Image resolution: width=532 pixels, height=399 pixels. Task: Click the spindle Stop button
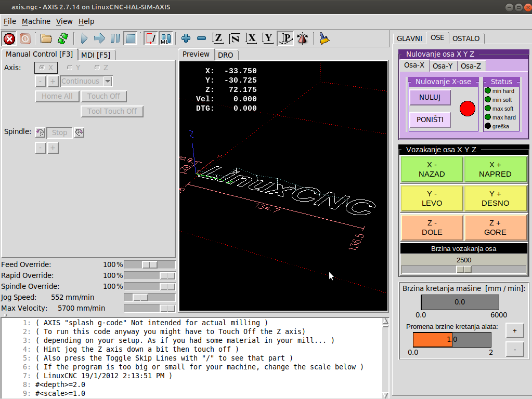coord(59,132)
